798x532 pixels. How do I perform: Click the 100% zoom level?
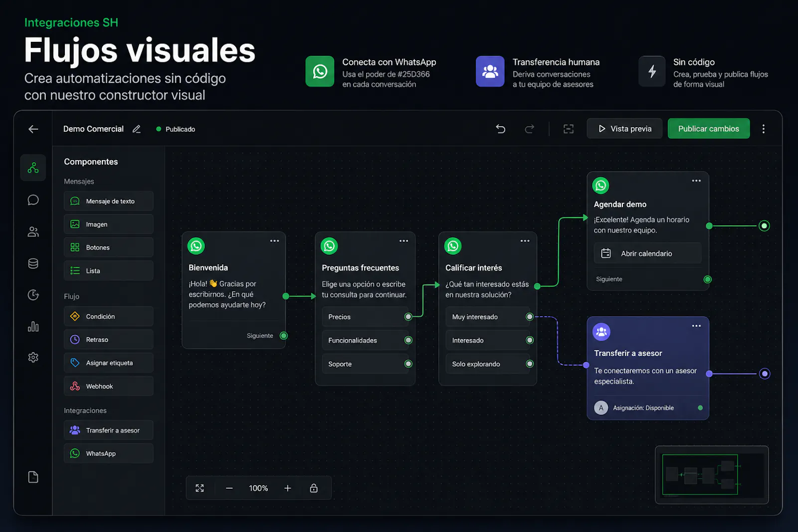pyautogui.click(x=258, y=488)
